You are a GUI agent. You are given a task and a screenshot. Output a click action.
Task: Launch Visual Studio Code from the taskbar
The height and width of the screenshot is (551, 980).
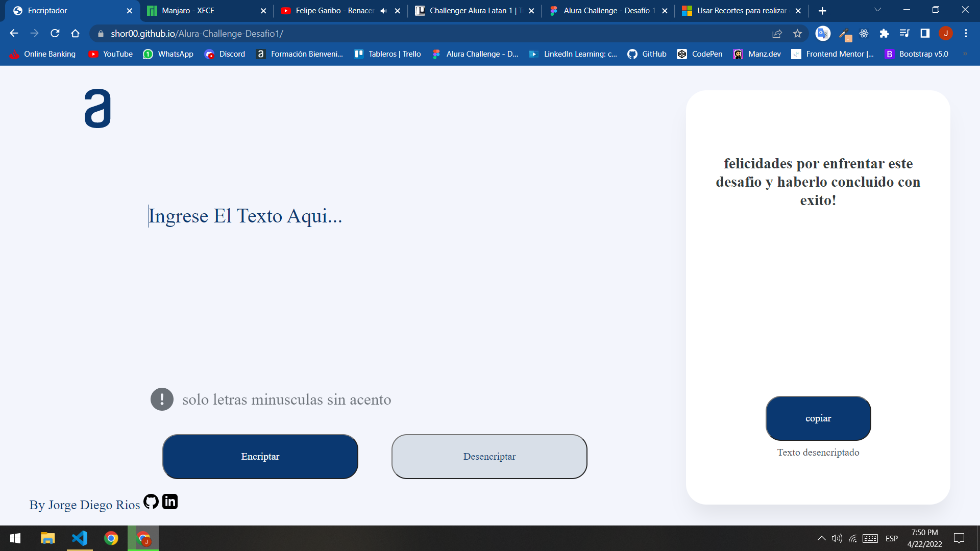point(80,538)
